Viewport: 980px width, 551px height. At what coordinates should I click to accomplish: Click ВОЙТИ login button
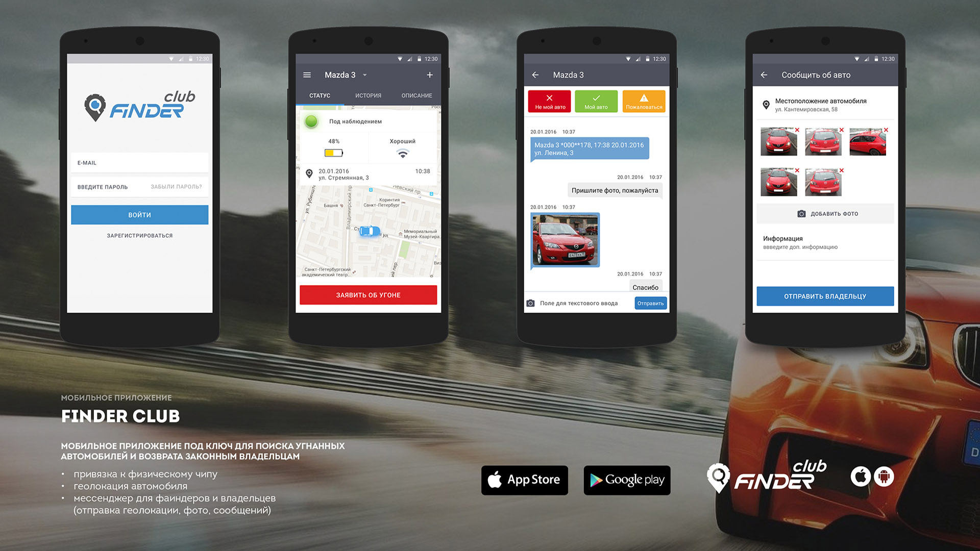point(139,214)
